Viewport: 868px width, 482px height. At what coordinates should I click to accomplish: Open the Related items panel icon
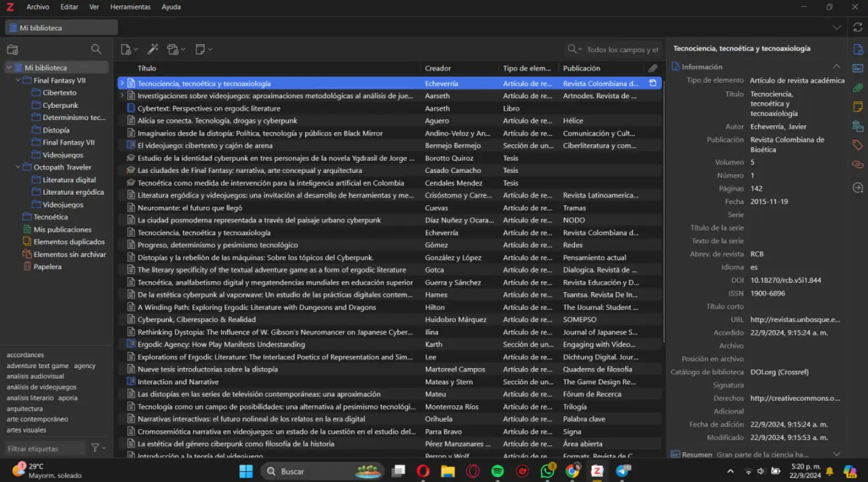(x=858, y=164)
